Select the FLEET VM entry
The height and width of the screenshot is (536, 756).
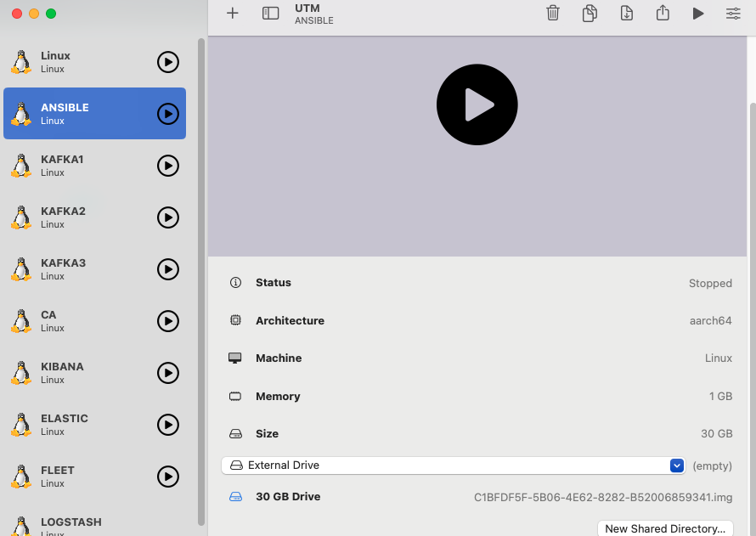coord(94,477)
